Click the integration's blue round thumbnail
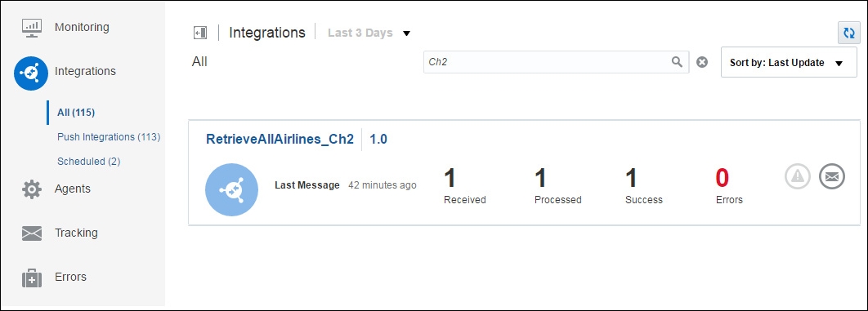The image size is (868, 311). pos(231,189)
